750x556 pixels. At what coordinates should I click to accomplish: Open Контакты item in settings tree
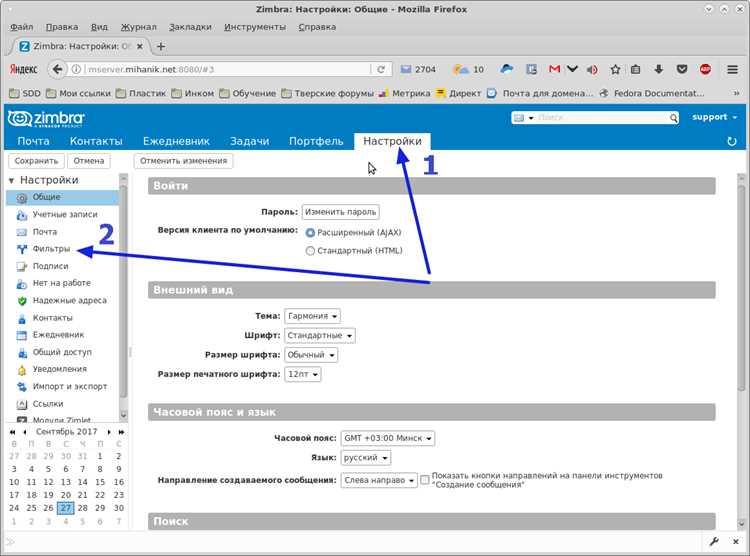pos(52,318)
